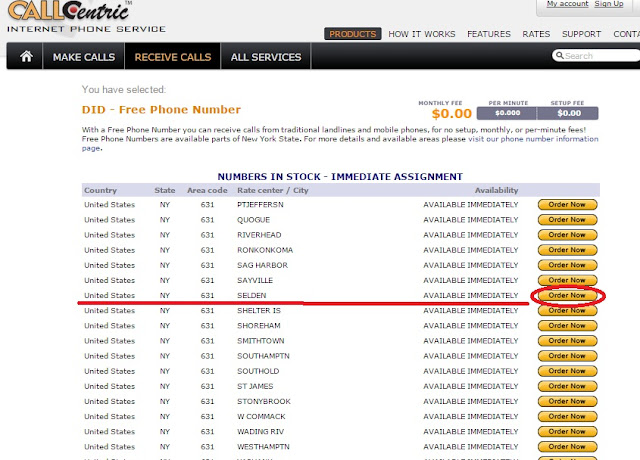This screenshot has height=460, width=640.
Task: Order Now for SAYVILLE
Action: tap(567, 280)
